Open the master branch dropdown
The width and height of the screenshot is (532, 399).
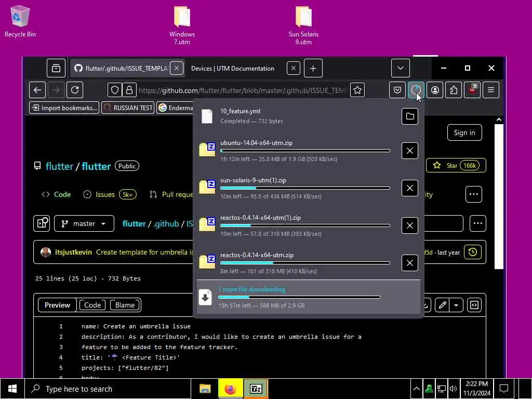pos(84,223)
